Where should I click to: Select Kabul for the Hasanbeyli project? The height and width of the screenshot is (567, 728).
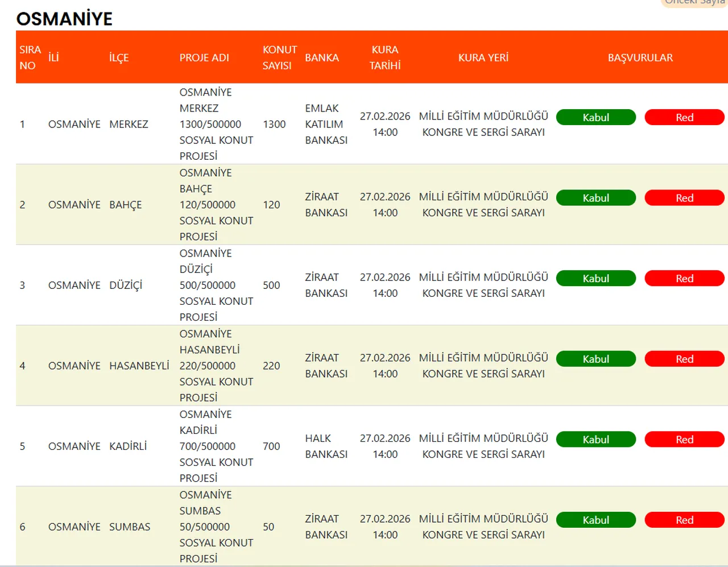tap(595, 359)
